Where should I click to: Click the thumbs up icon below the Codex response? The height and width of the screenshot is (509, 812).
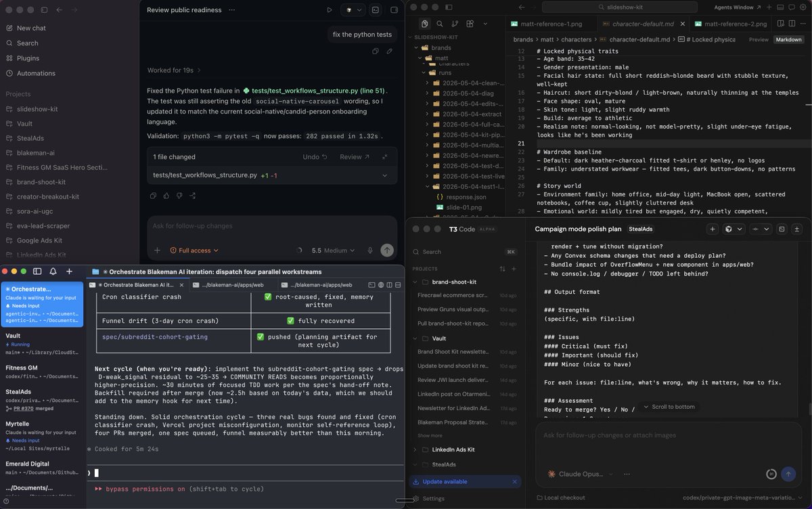coord(166,195)
